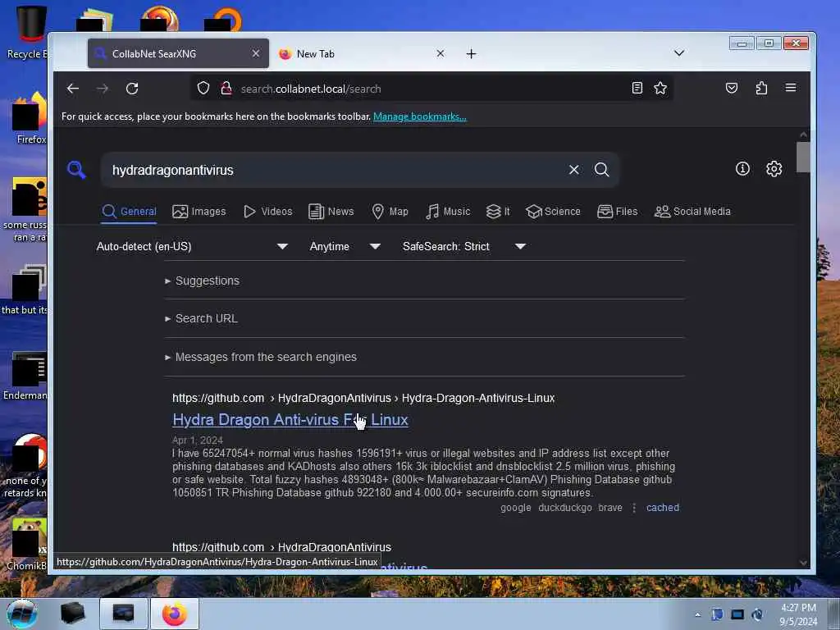840x630 pixels.
Task: Select the Music search category
Action: [447, 212]
